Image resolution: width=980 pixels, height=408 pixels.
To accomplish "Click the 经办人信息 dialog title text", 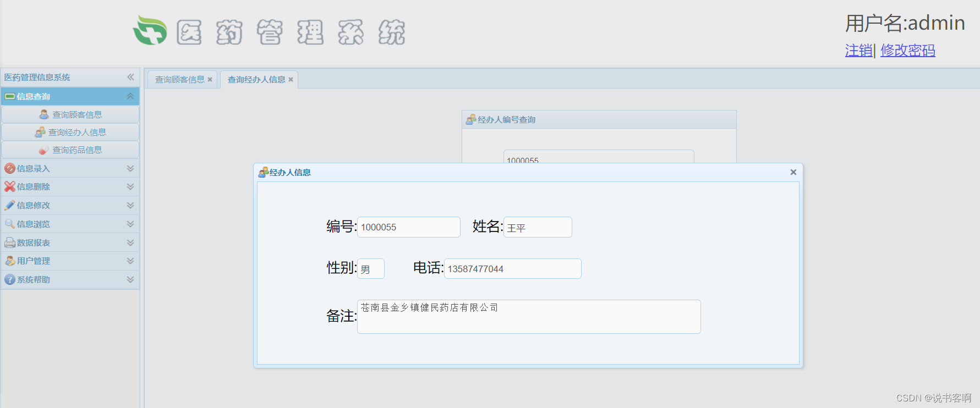I will coord(290,172).
